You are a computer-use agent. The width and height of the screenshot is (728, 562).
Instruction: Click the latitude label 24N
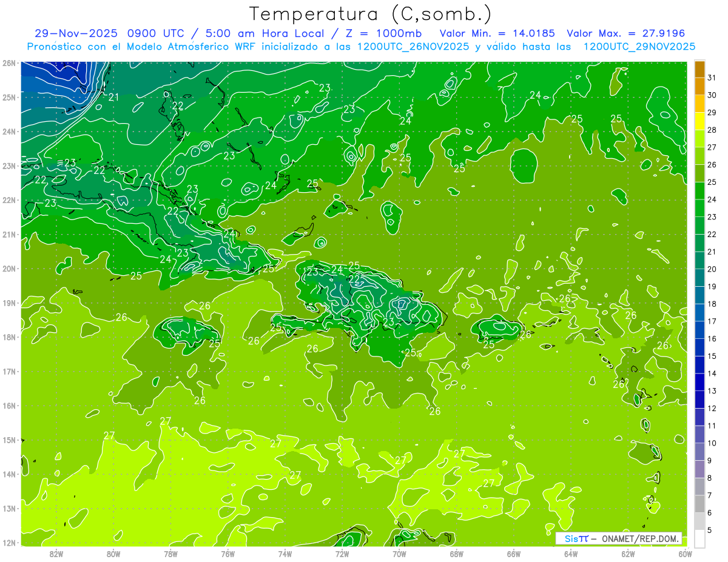click(x=9, y=132)
